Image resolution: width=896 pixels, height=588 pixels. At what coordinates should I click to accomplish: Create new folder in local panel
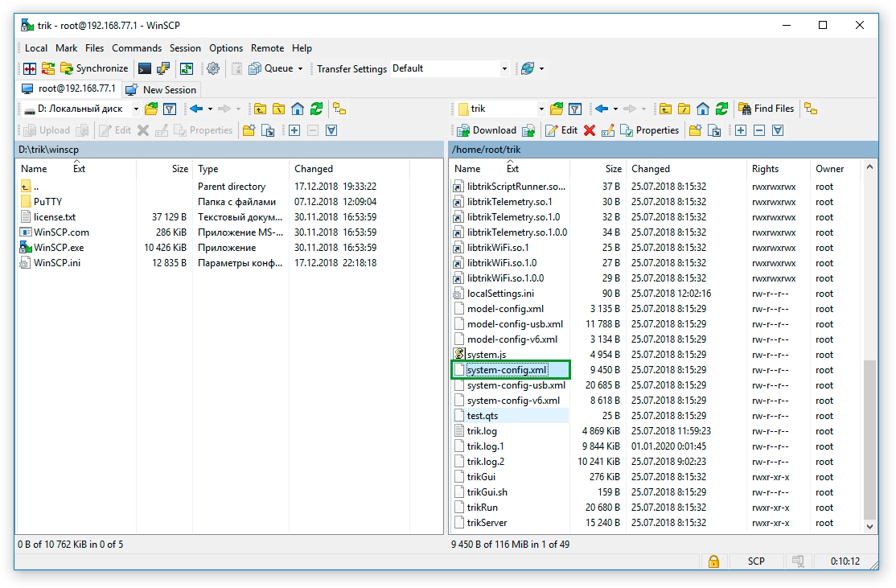coord(249,130)
